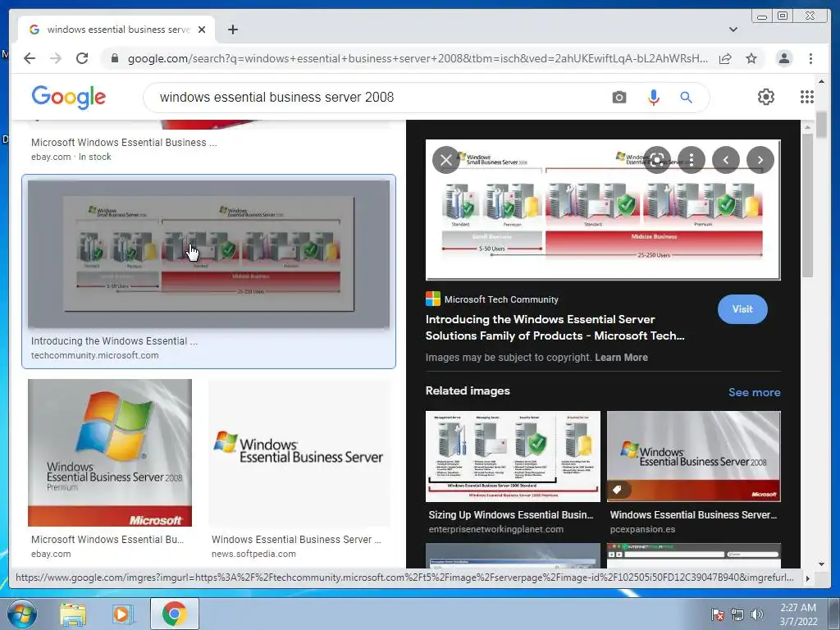This screenshot has height=630, width=840.
Task: Open Windows Explorer from the taskbar
Action: [x=73, y=614]
